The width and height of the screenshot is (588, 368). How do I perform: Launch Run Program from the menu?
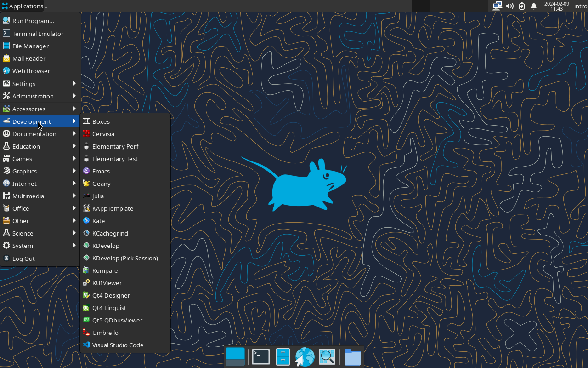coord(40,21)
